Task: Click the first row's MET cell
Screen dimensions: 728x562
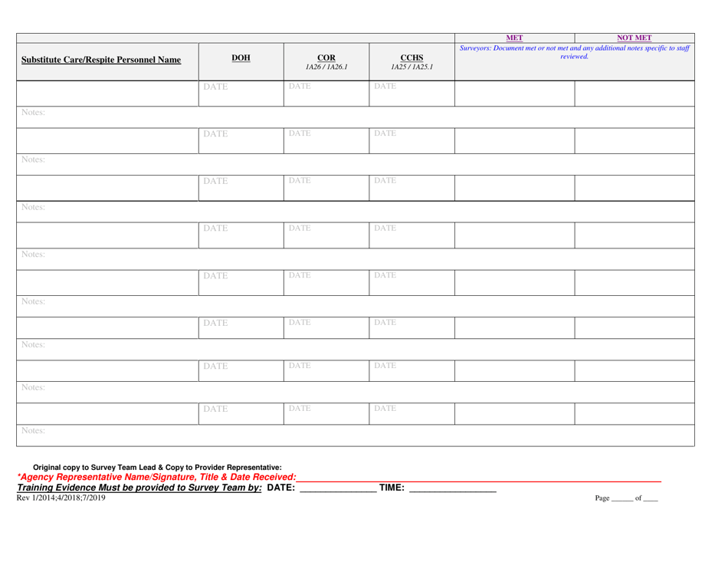Action: pyautogui.click(x=514, y=94)
